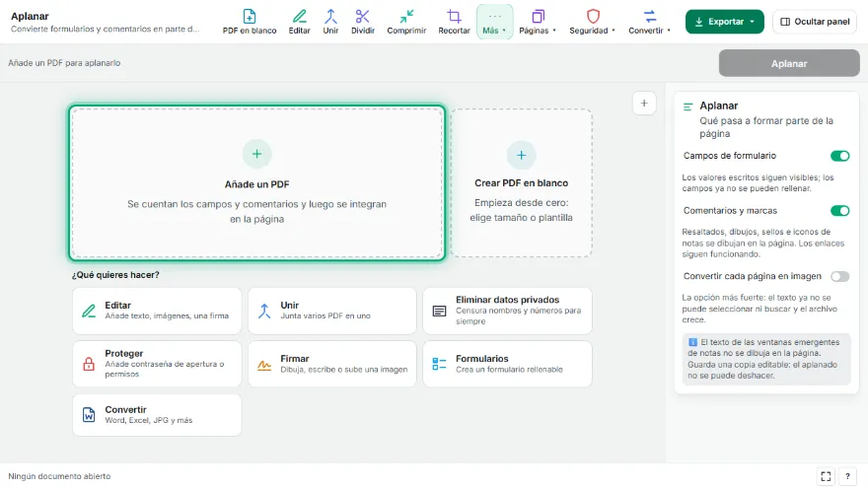Viewport: 868px width, 488px height.
Task: Click the blue info icon in note
Action: coord(692,342)
